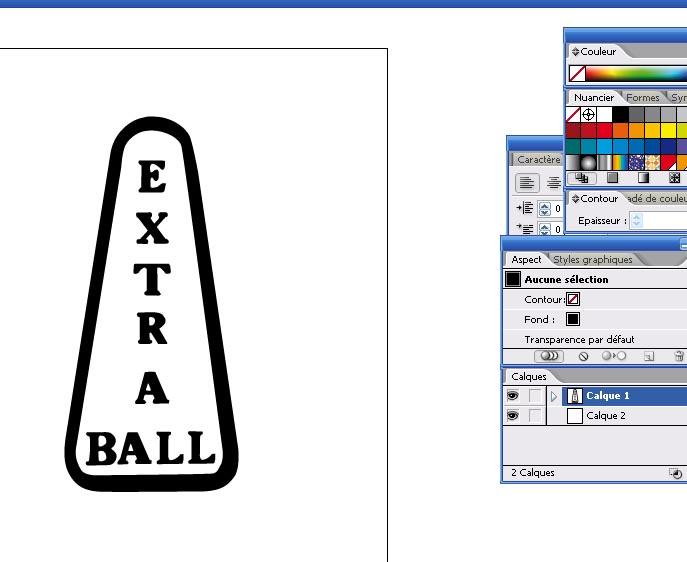This screenshot has width=687, height=562.
Task: Select the radial sphere gradient swatch
Action: coord(588,163)
